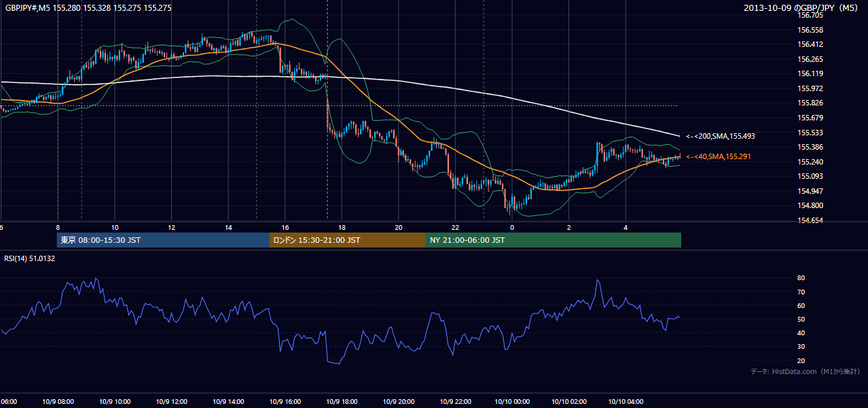This screenshot has height=408, width=868.
Task: Select the NY 21:00-06:00 JST session bar
Action: click(554, 240)
